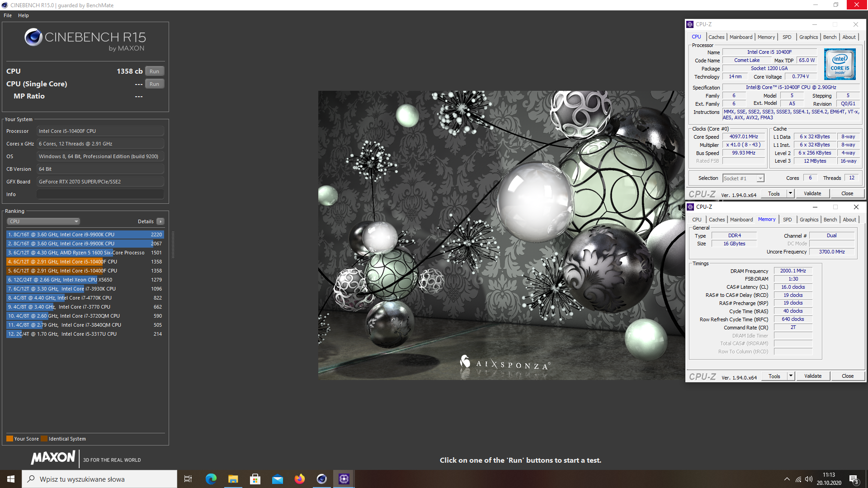Click the Info input field
Image resolution: width=868 pixels, height=488 pixels.
coord(100,194)
